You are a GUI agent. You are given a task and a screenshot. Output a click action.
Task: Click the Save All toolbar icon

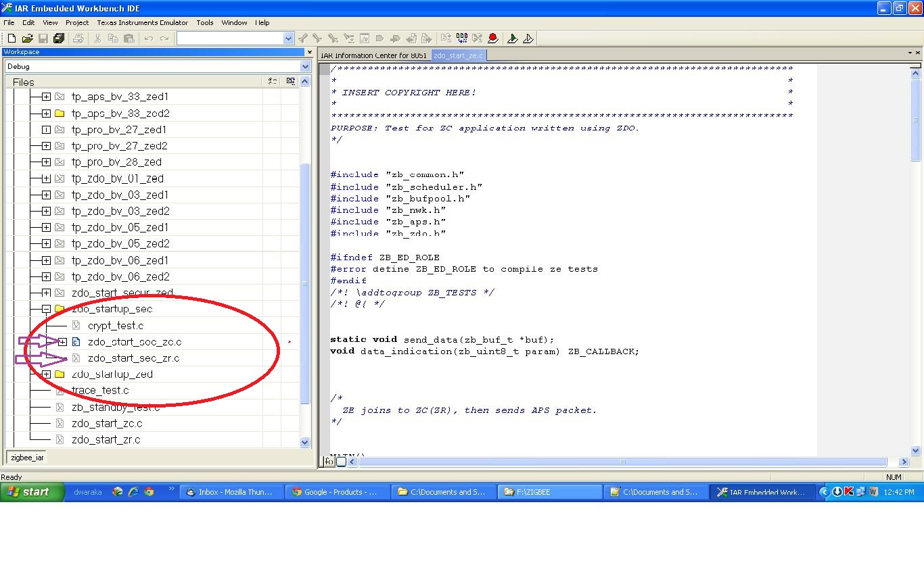pyautogui.click(x=59, y=39)
